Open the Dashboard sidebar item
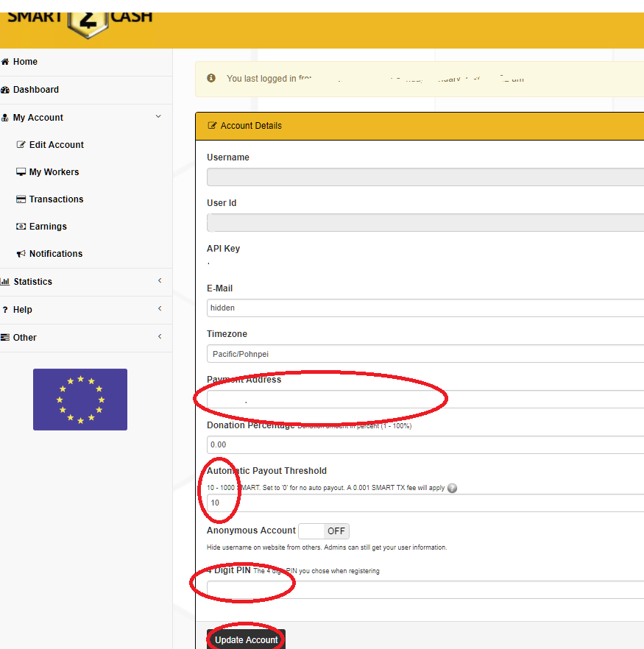 (x=86, y=90)
